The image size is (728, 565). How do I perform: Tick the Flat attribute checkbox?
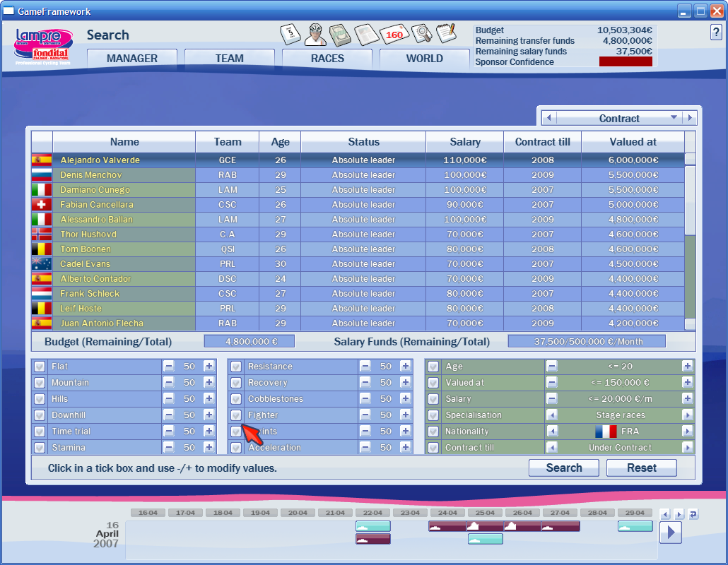click(40, 367)
